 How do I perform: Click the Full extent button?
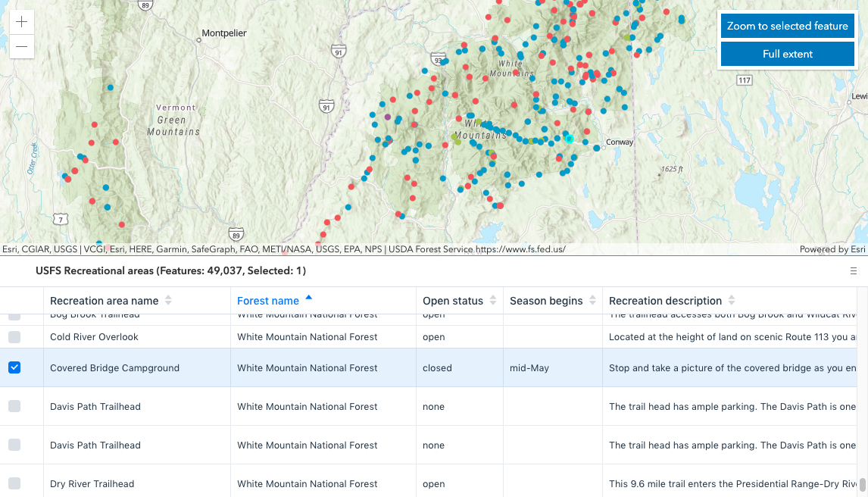787,54
